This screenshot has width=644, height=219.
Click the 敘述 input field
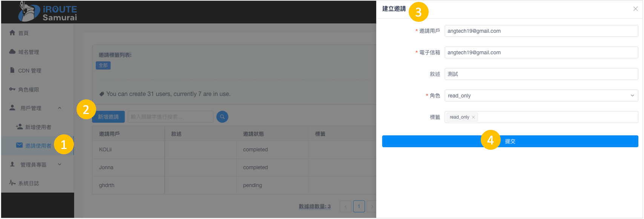(541, 74)
